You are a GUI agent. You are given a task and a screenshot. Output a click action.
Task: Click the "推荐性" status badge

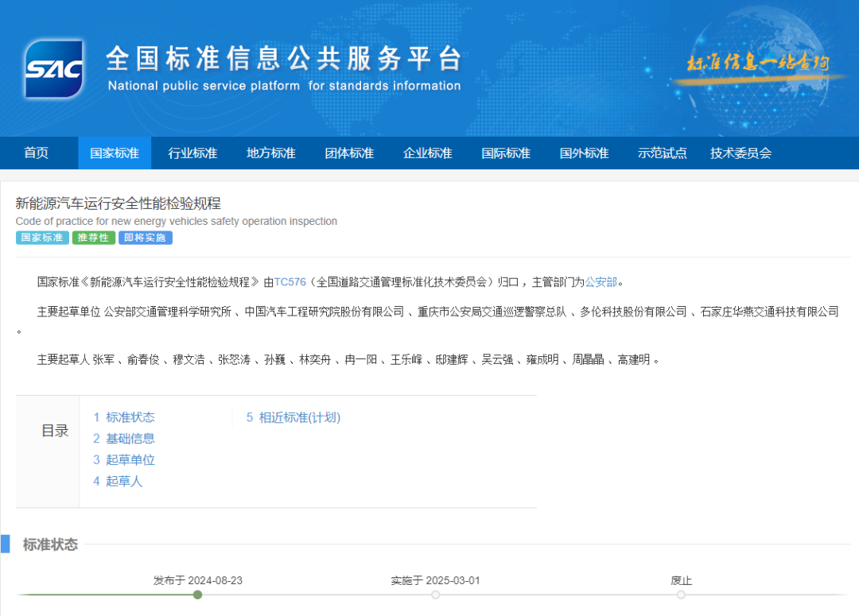click(x=94, y=238)
